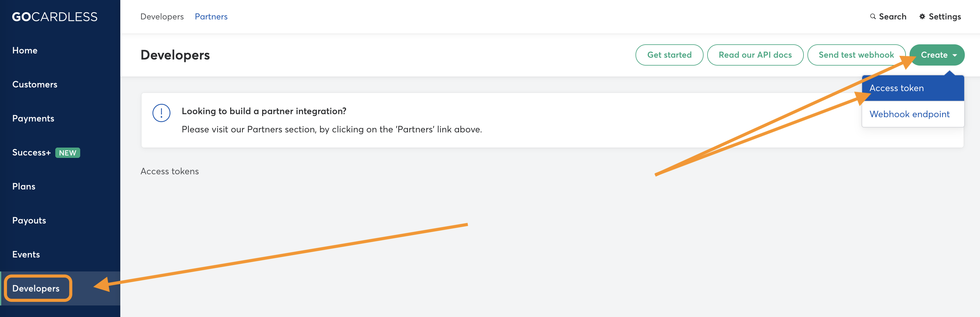This screenshot has height=317, width=980.
Task: Click the settings gear icon
Action: click(922, 16)
